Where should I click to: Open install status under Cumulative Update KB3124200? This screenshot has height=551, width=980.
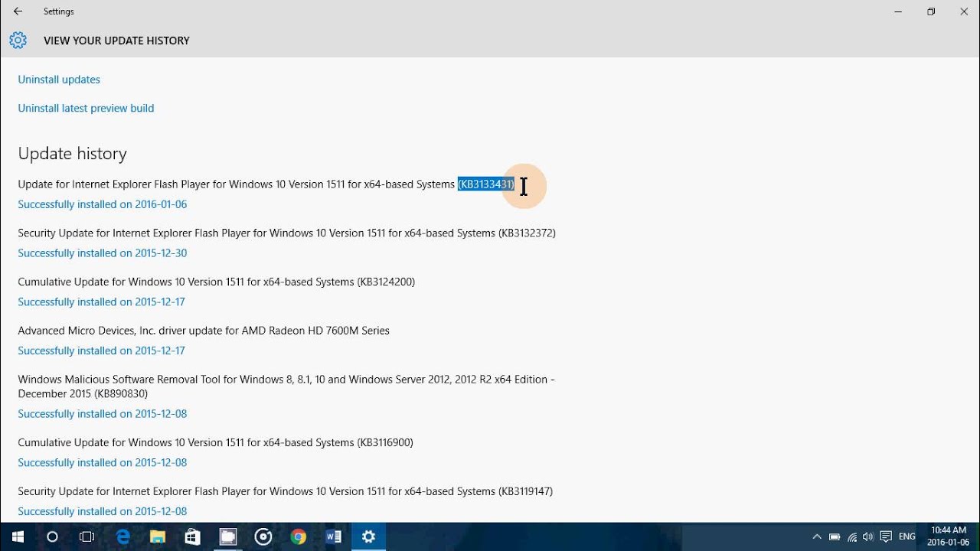coord(102,302)
